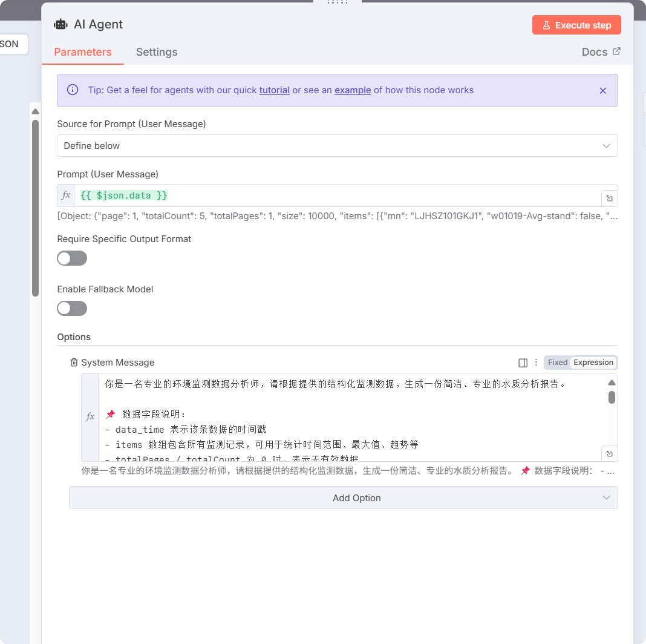Click the AI Agent robot icon

point(60,24)
